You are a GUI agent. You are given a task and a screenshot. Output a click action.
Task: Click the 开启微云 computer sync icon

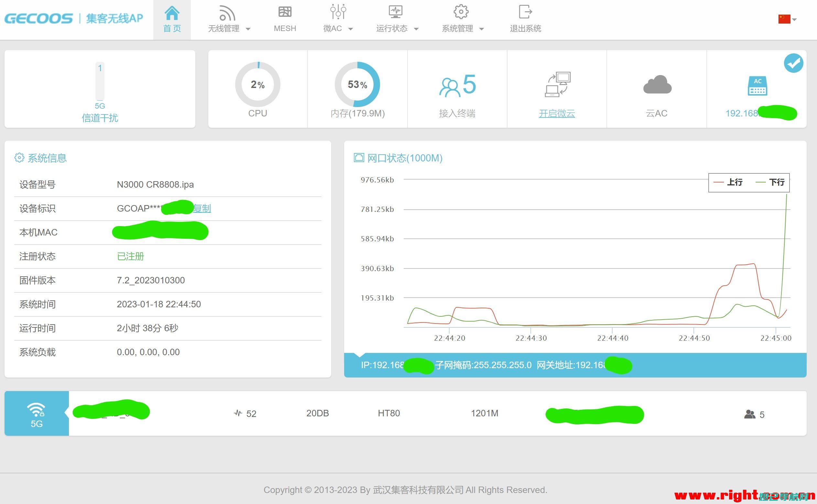pos(558,84)
